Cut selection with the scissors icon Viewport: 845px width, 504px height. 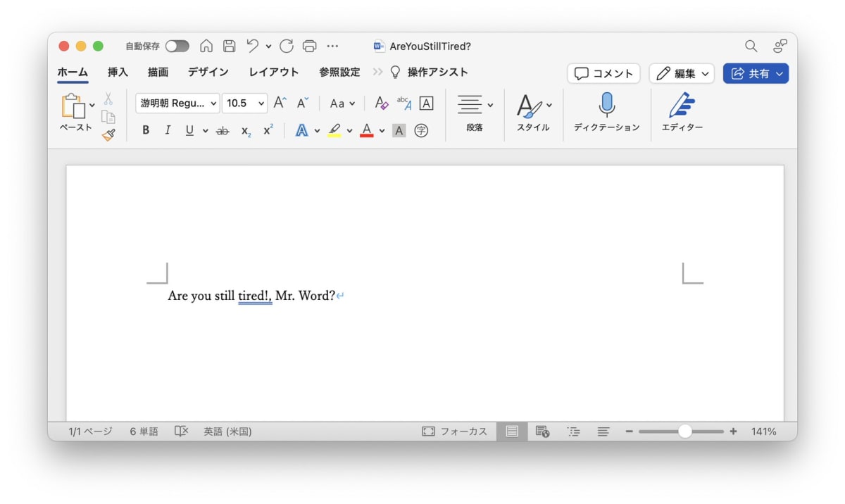108,99
